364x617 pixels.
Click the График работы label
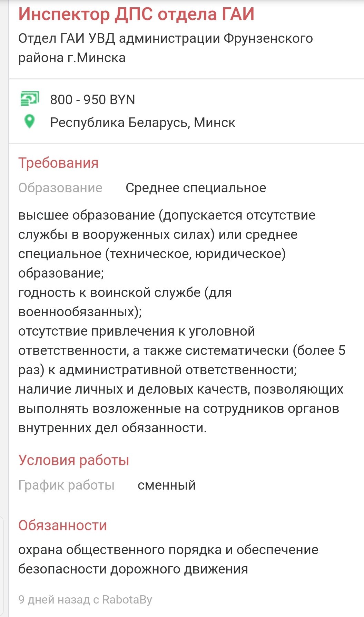coord(66,485)
